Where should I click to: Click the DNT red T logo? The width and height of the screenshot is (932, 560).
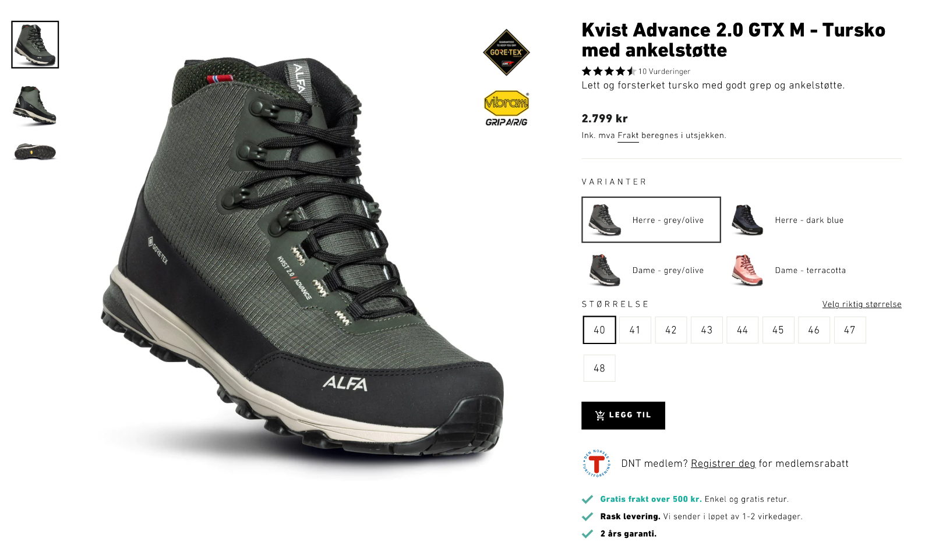point(596,463)
